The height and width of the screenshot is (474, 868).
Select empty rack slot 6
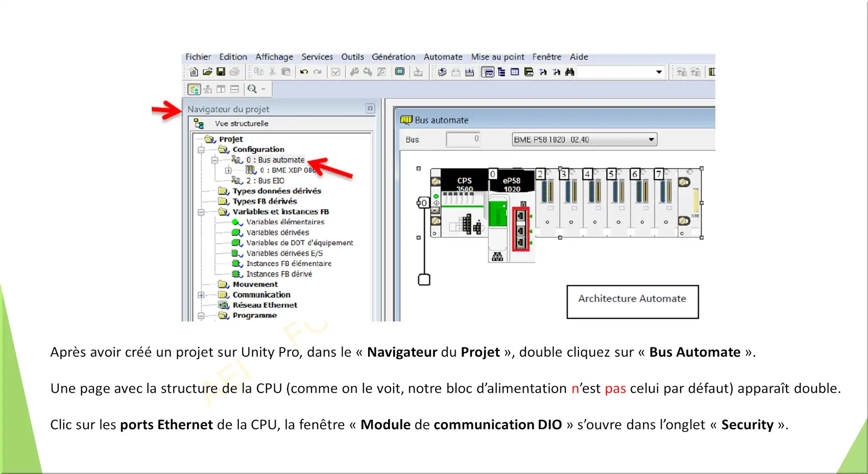pos(642,203)
